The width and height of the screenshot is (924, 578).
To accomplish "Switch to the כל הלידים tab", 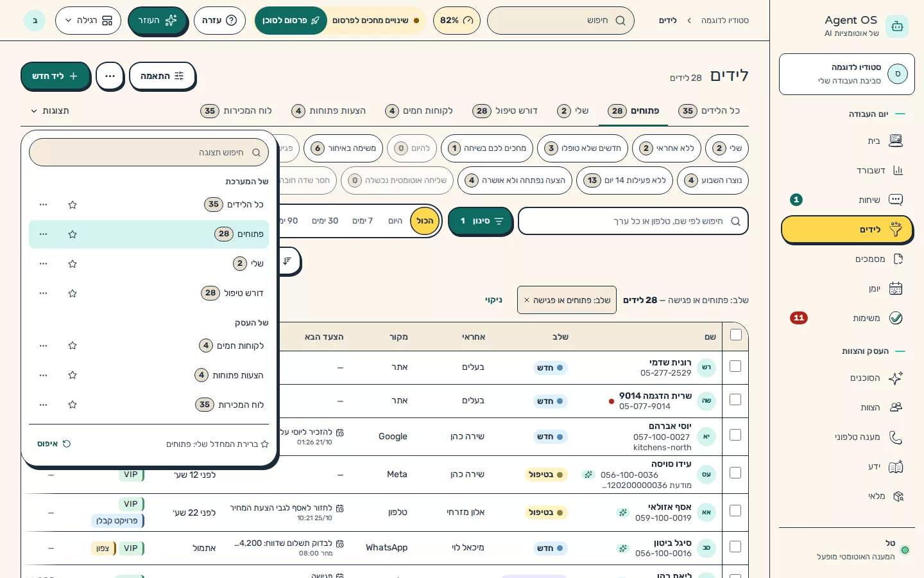I will [709, 111].
